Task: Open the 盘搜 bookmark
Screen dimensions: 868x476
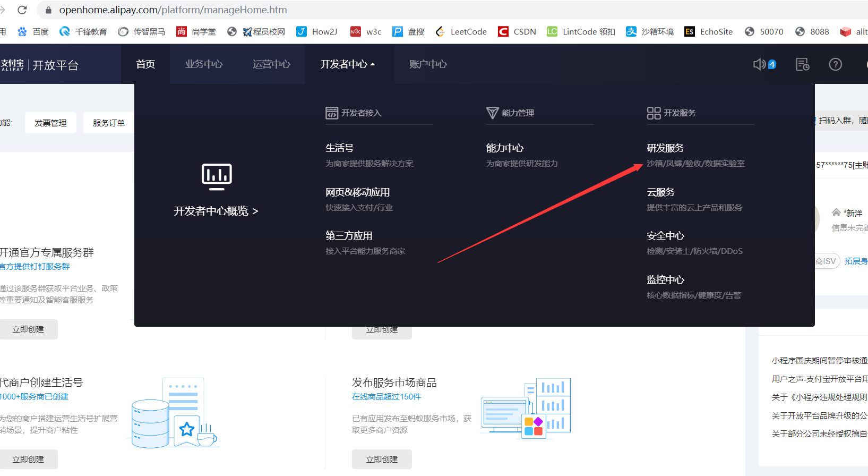Action: pos(408,32)
